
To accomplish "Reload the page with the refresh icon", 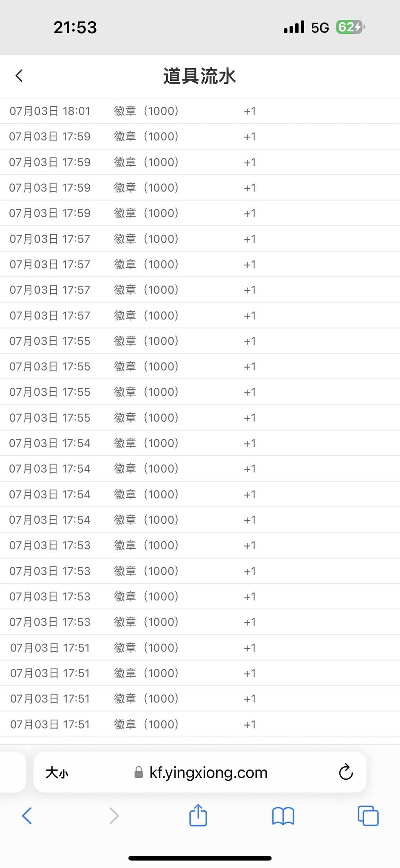I will 345,772.
